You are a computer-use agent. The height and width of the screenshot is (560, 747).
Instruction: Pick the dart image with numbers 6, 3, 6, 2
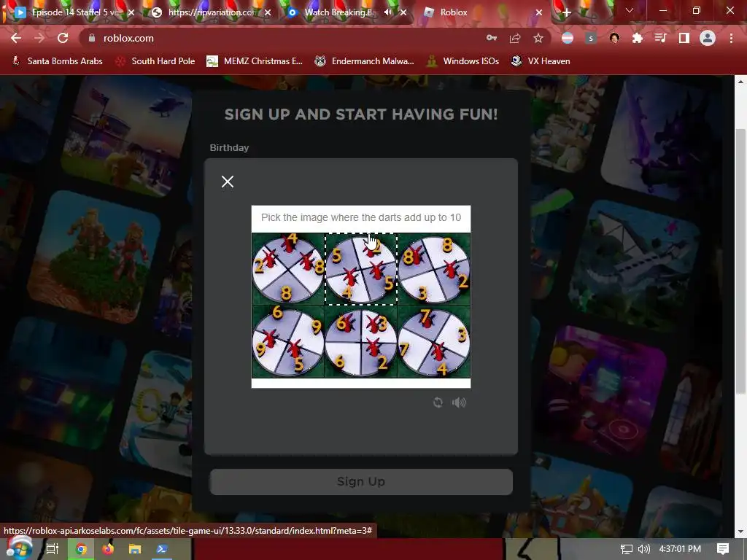click(361, 341)
